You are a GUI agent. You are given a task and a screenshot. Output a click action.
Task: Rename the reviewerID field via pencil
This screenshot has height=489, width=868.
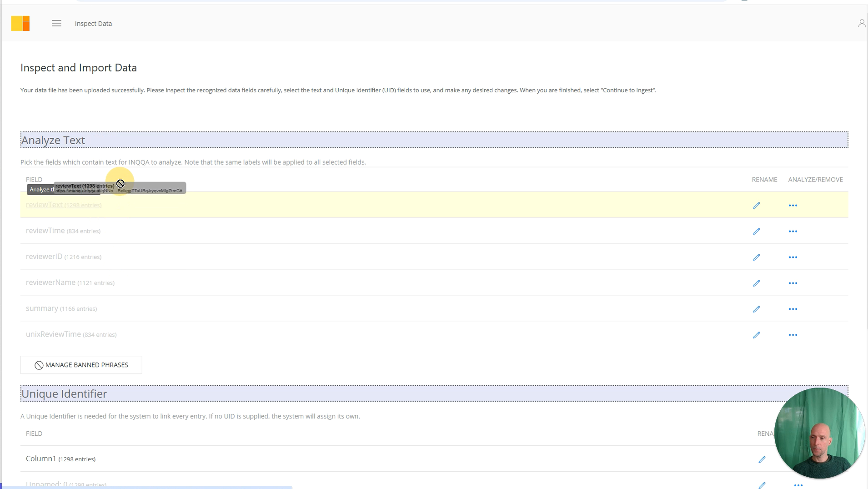pos(756,257)
